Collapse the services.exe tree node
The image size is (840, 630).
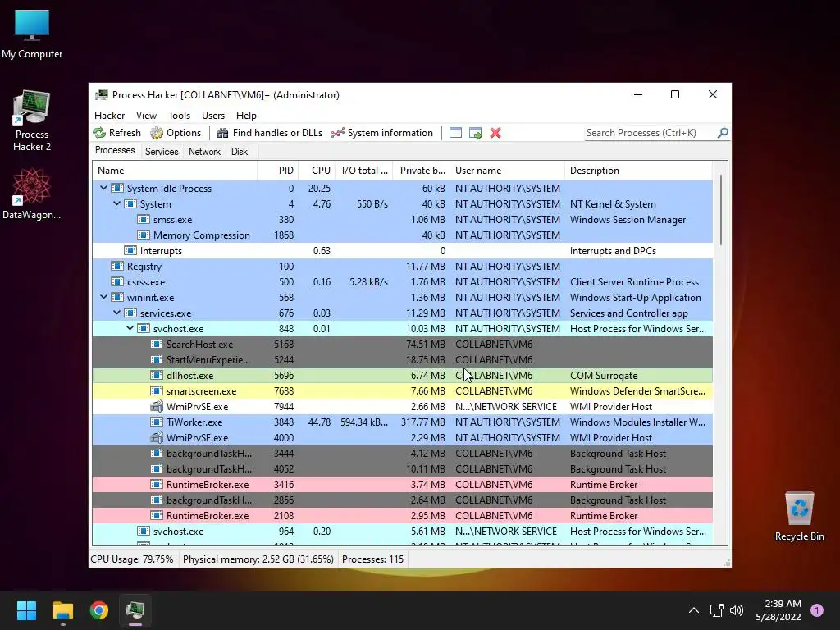[x=116, y=313]
